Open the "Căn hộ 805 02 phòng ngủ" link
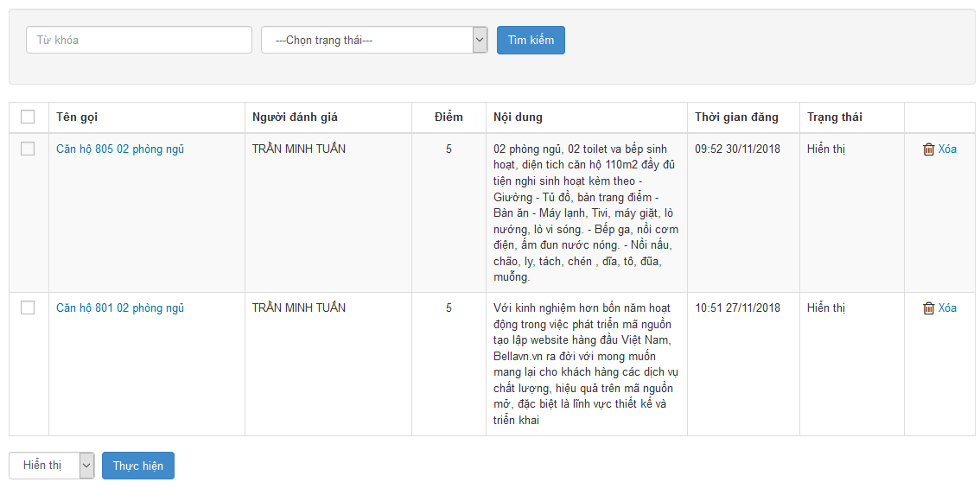Image resolution: width=980 pixels, height=501 pixels. click(x=120, y=149)
